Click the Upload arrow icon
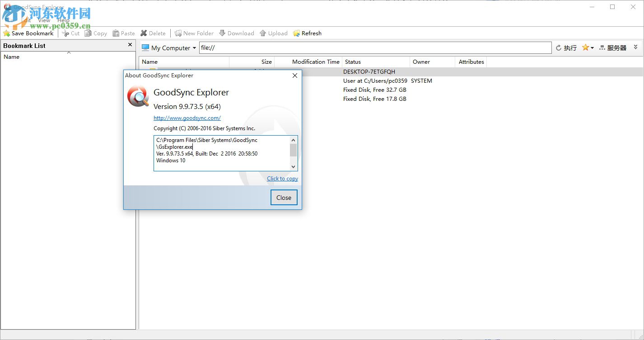 click(x=263, y=33)
